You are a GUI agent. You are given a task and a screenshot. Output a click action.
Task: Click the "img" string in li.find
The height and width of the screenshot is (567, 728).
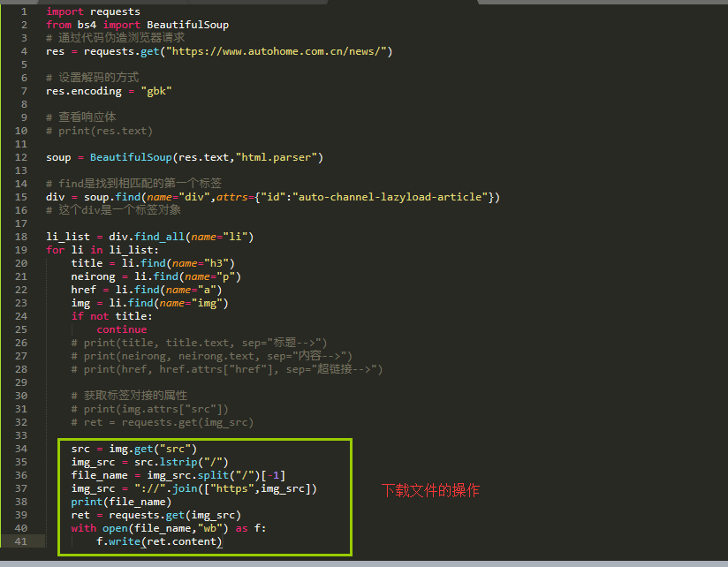click(x=207, y=304)
